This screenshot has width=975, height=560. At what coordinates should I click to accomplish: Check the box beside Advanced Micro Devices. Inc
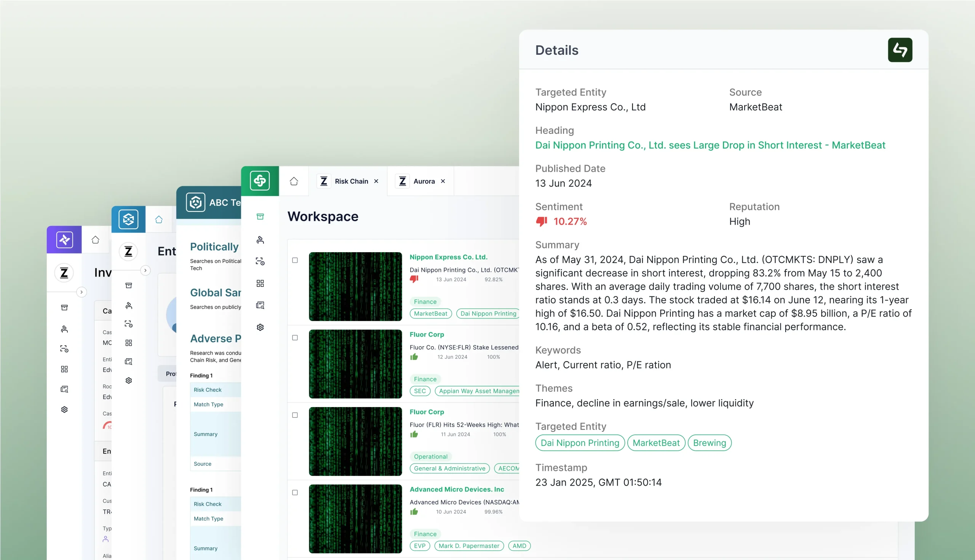coord(295,492)
